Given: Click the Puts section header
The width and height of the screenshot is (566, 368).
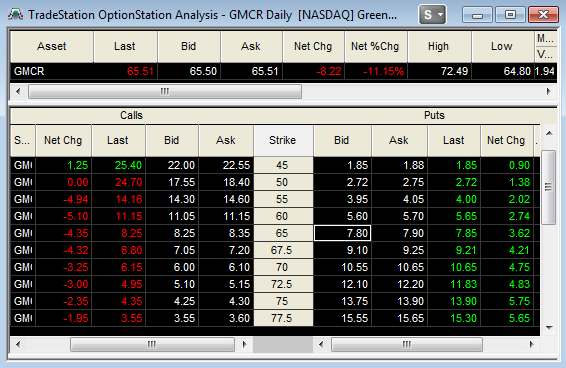Looking at the screenshot, I should (434, 115).
